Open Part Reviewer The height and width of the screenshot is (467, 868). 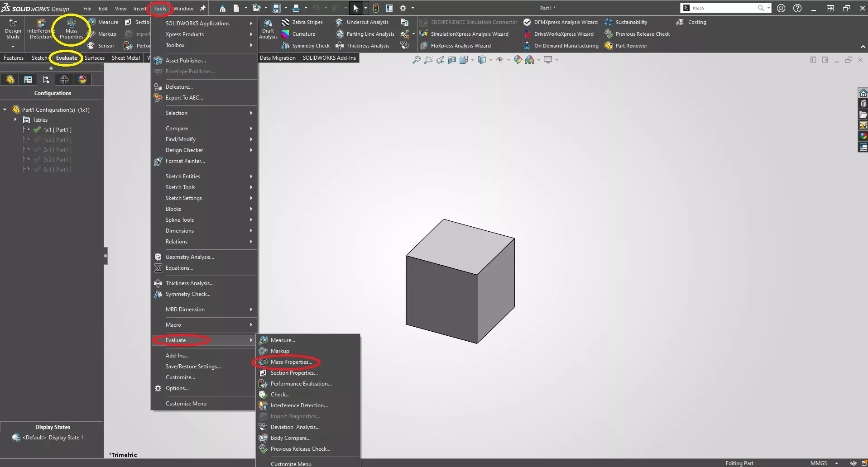[626, 46]
